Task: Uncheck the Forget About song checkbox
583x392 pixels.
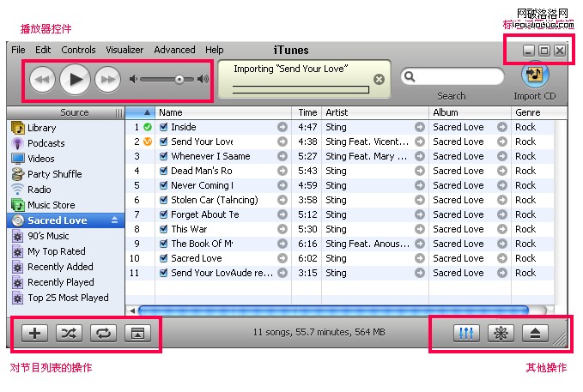Action: (x=163, y=214)
